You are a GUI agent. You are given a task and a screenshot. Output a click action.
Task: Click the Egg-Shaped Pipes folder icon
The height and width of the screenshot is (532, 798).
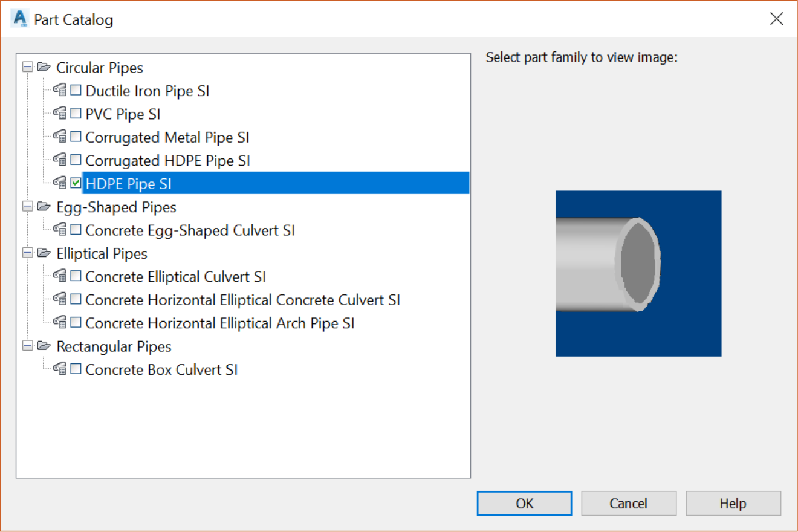click(44, 207)
